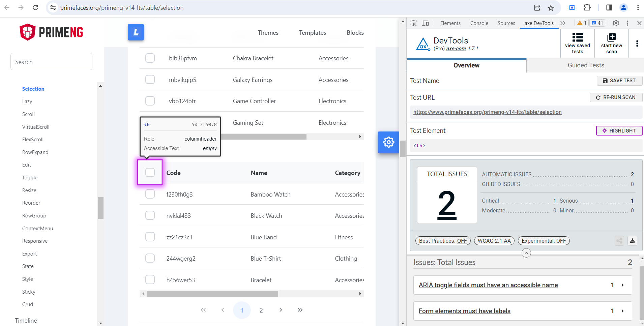Switch to the Console tab

[x=478, y=23]
